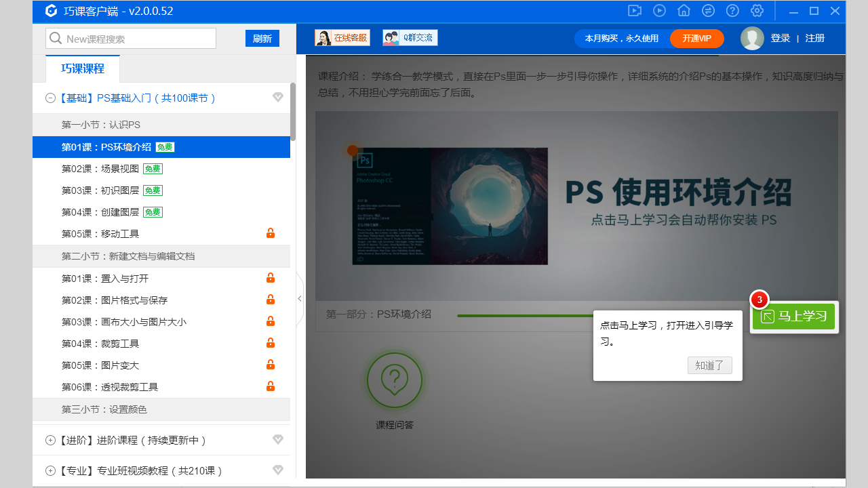Click the lock icon next to 第05课：移动工具
Image resolution: width=868 pixels, height=488 pixels.
(271, 233)
